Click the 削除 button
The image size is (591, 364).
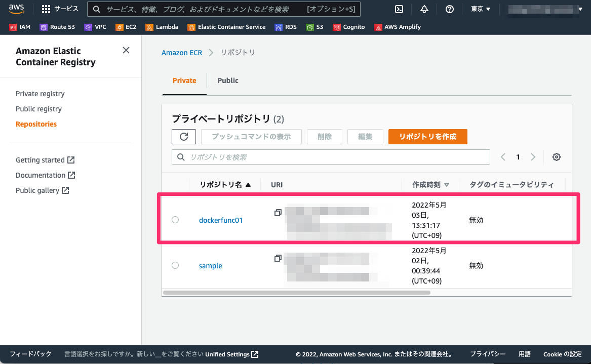pyautogui.click(x=324, y=137)
